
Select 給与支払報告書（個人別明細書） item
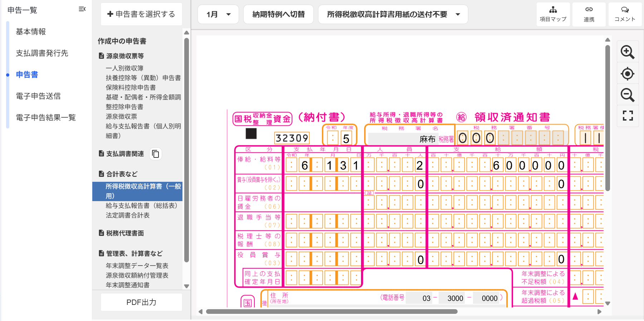(143, 131)
